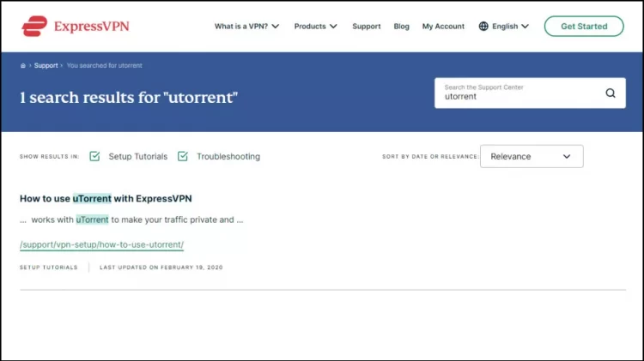The image size is (644, 361).
Task: Open the Relevance sort dropdown
Action: click(532, 156)
